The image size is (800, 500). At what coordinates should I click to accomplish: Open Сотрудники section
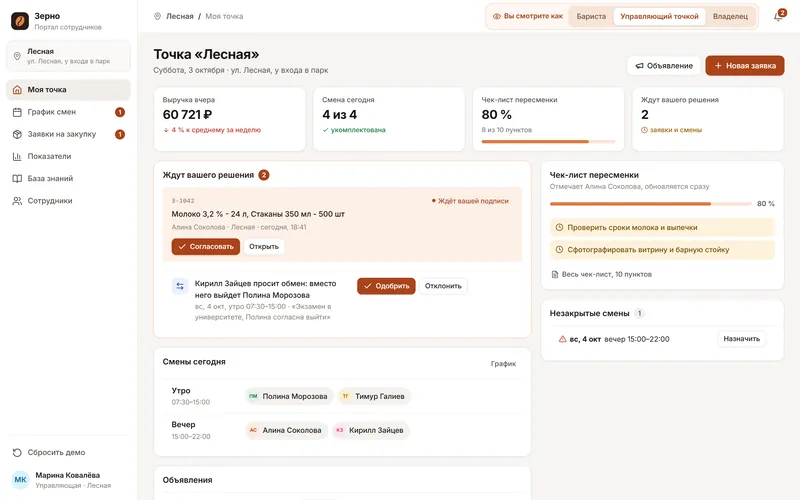pos(68,201)
